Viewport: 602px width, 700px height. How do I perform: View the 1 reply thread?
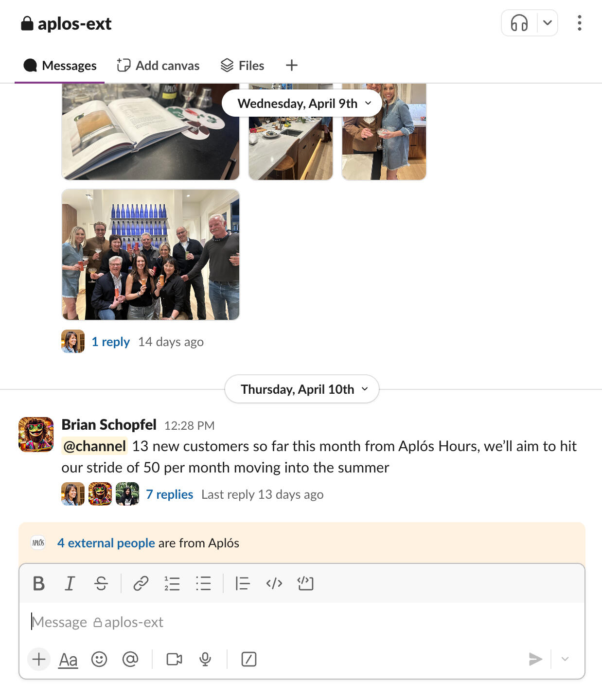pyautogui.click(x=110, y=342)
